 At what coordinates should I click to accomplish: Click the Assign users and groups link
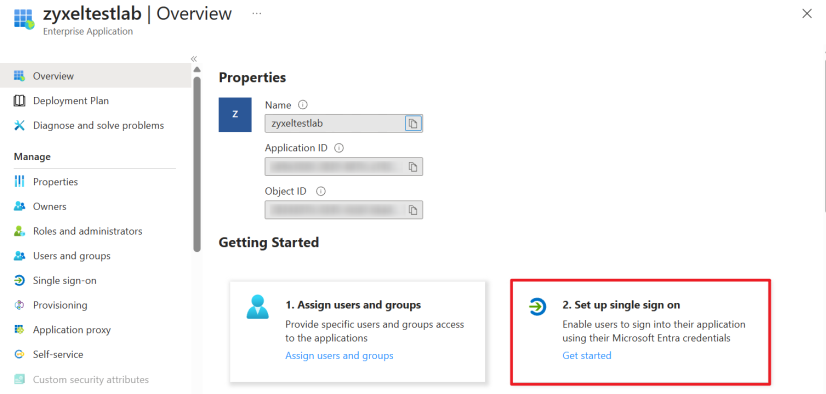click(339, 356)
